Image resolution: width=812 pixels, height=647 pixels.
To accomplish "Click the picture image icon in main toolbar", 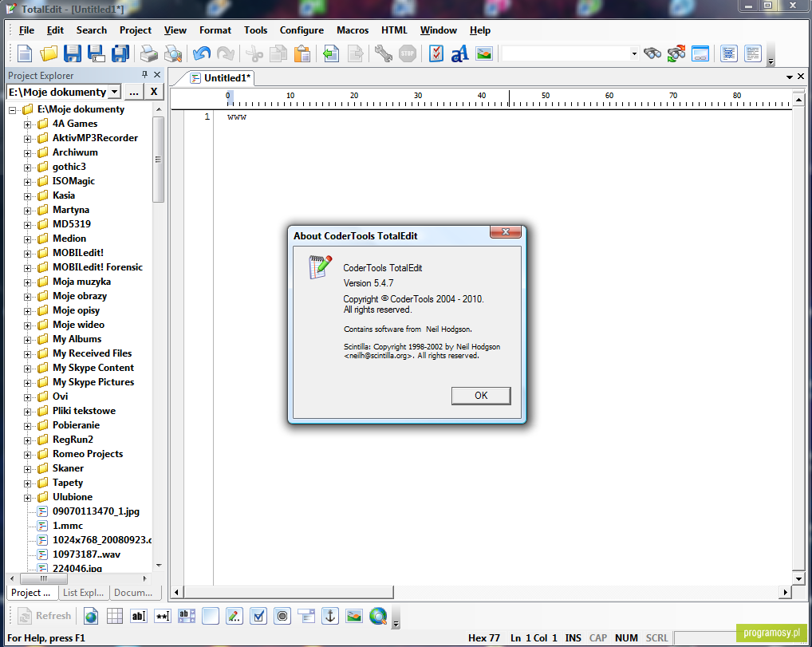I will click(484, 53).
